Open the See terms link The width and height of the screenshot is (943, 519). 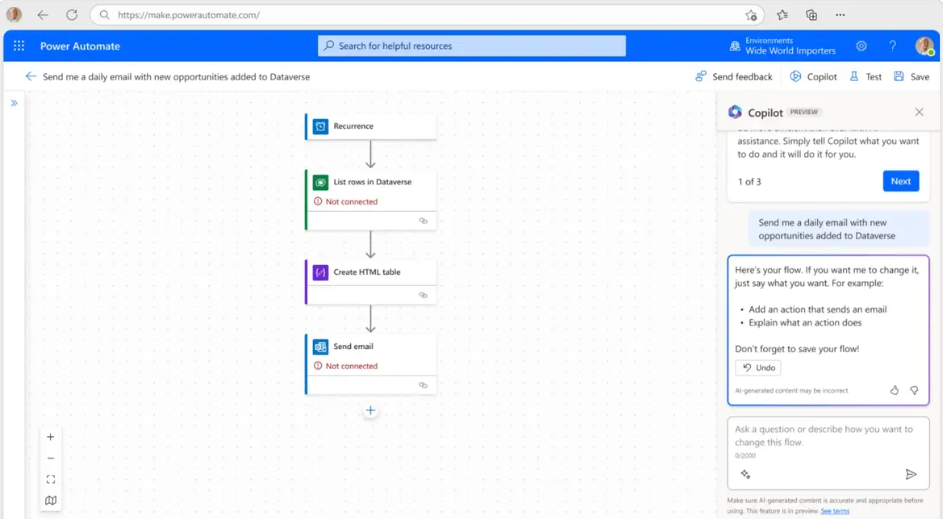(835, 511)
